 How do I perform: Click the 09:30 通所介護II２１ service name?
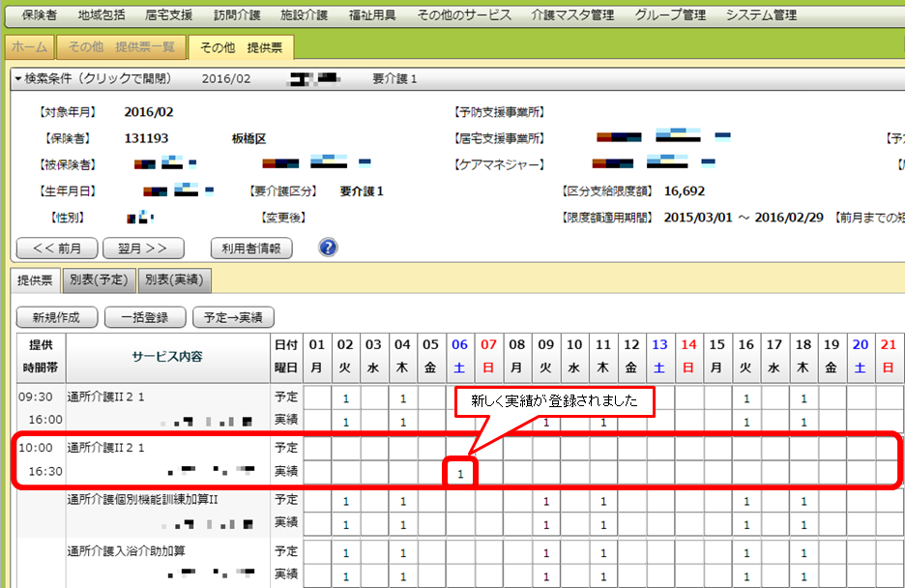click(x=106, y=397)
